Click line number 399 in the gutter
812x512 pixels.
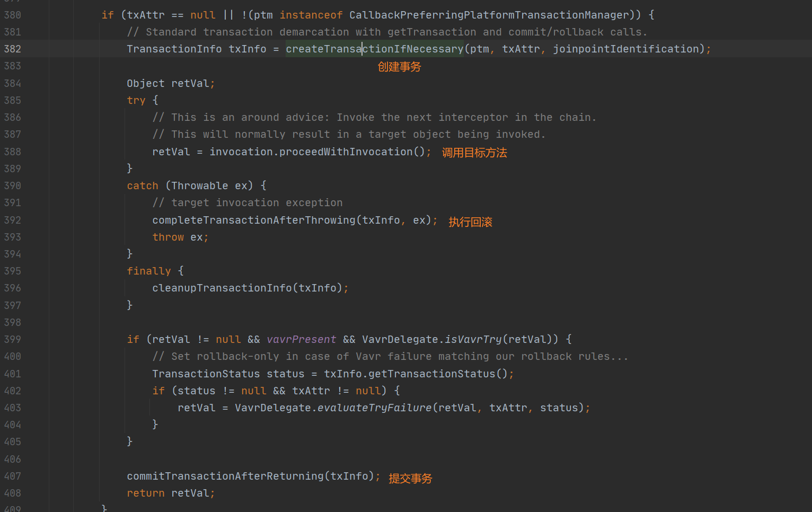(13, 339)
